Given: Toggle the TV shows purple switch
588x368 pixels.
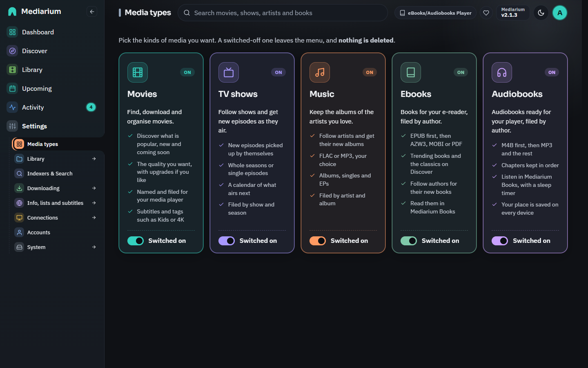Looking at the screenshot, I should [227, 241].
